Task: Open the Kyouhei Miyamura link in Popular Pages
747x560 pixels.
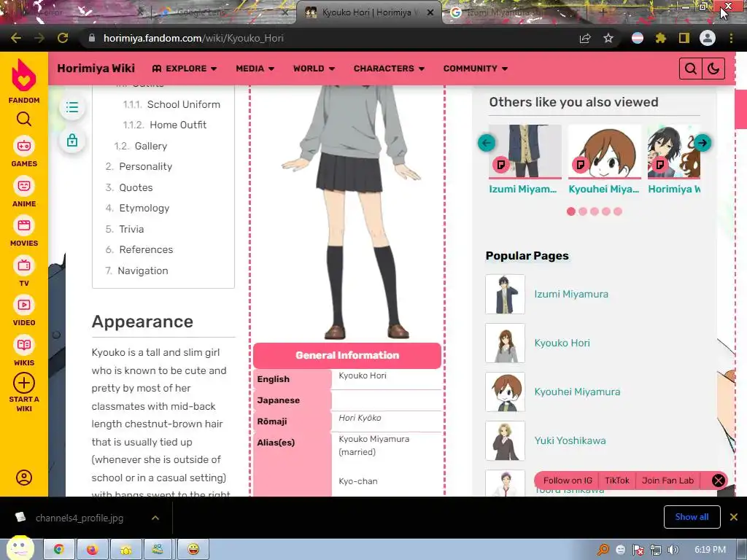Action: 577,392
